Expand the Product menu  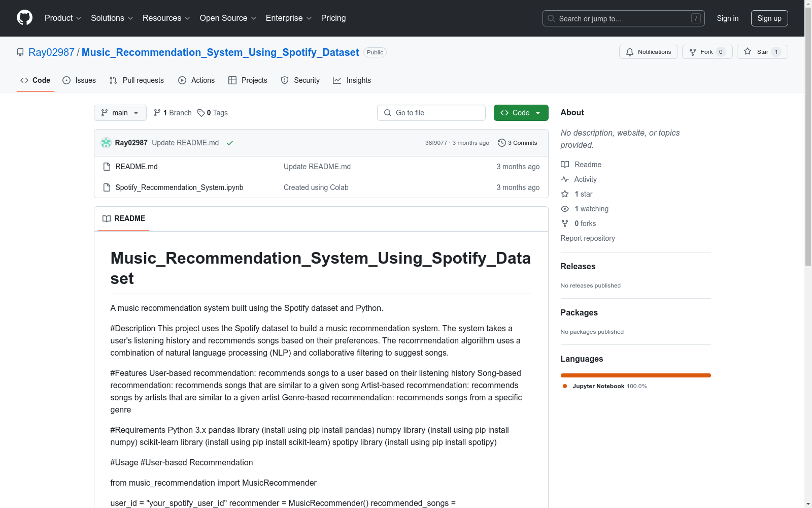pos(63,18)
